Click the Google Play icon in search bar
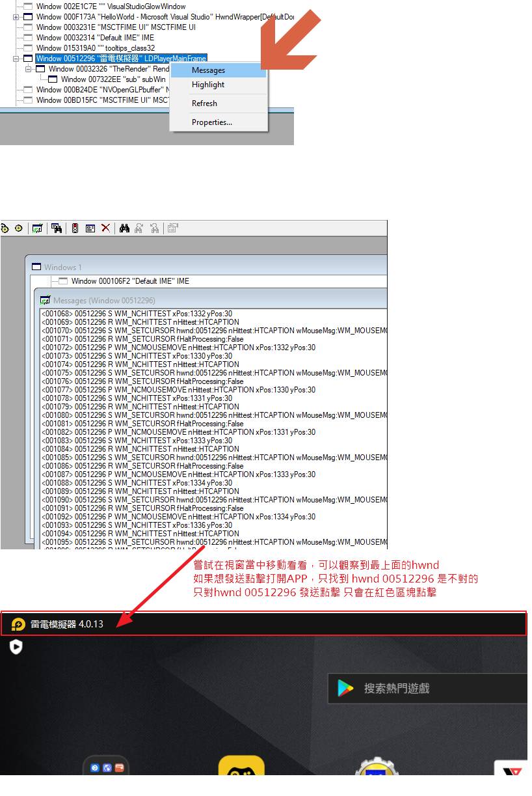 [345, 689]
